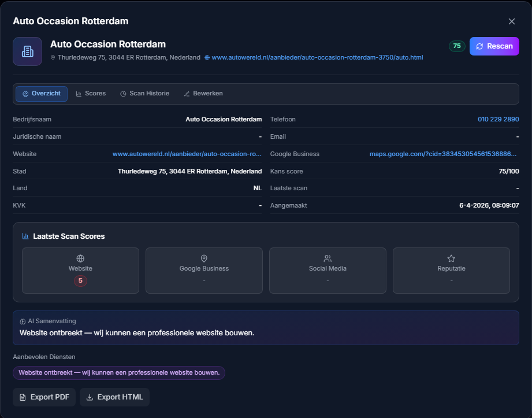Click the Bedrijfsnaam value Auto Occasion Rotterdam
This screenshot has width=532, height=418.
tap(224, 120)
